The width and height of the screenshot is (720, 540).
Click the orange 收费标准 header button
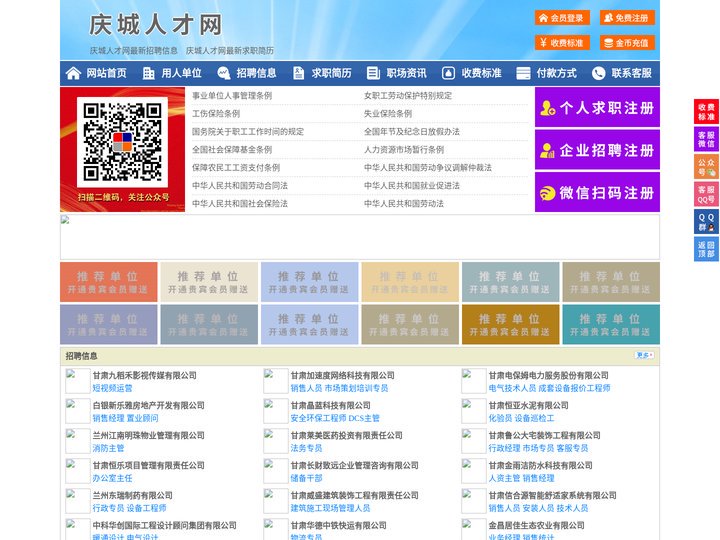562,43
